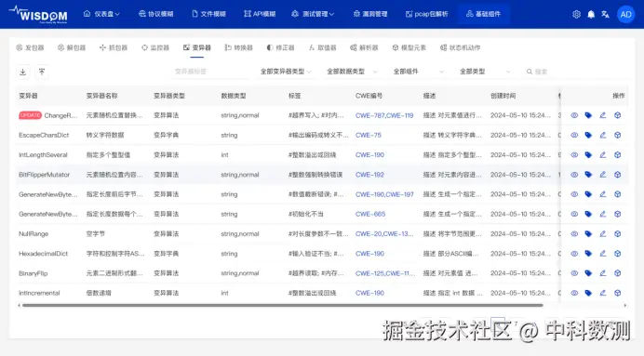Click the table's horizontal scrollbar
This screenshot has width=644, height=356.
283,305
